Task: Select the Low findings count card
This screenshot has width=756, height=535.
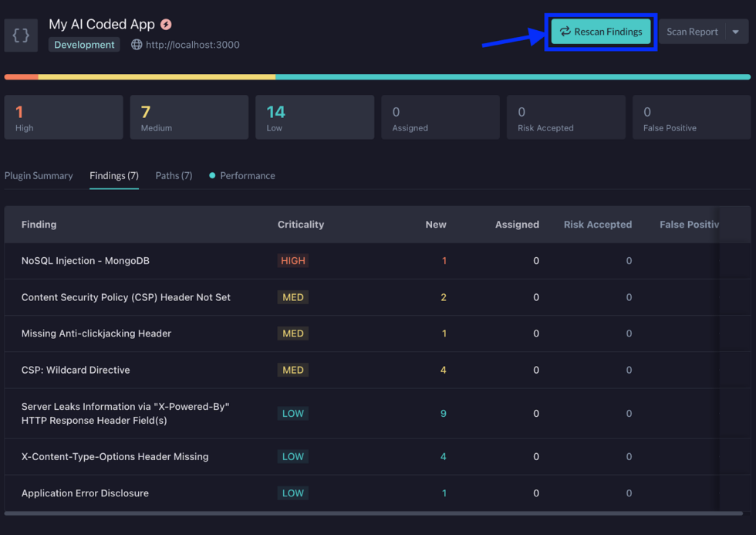Action: [x=315, y=117]
